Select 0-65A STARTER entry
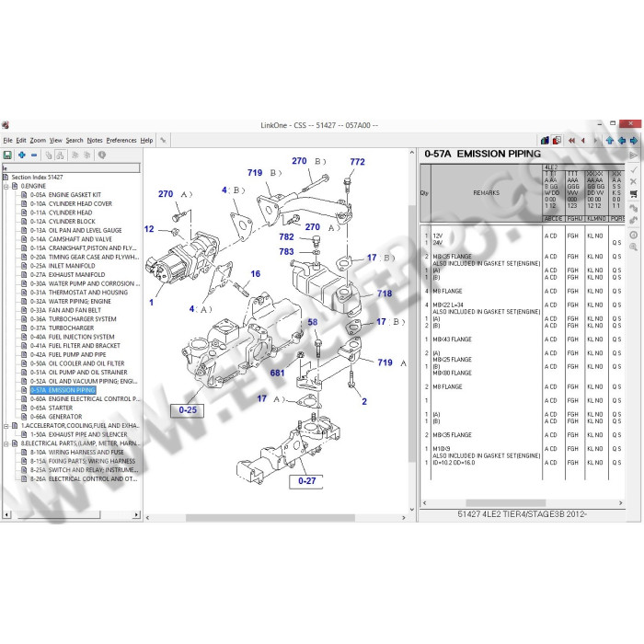Image resolution: width=644 pixels, height=644 pixels. click(52, 408)
